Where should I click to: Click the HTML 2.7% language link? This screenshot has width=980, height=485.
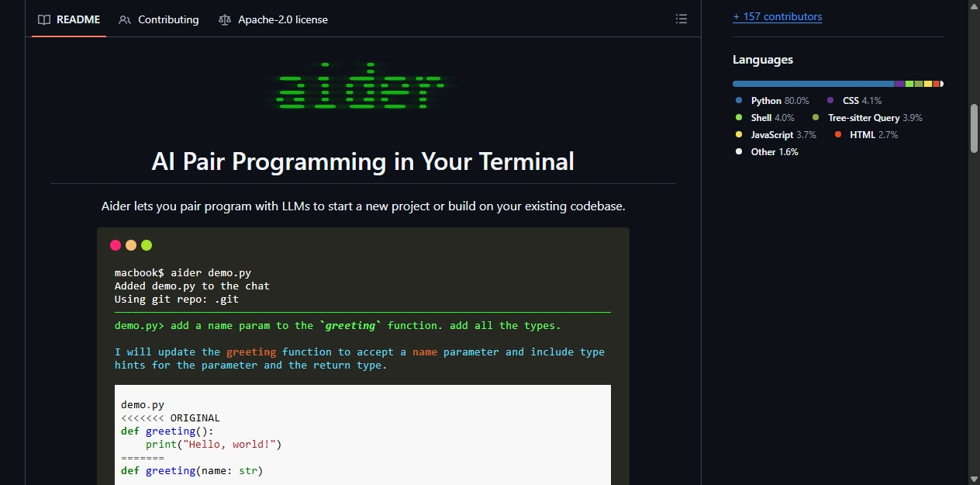pyautogui.click(x=866, y=135)
